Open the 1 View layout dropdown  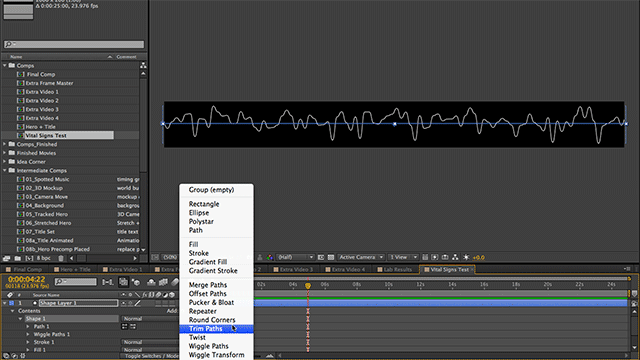pos(403,257)
